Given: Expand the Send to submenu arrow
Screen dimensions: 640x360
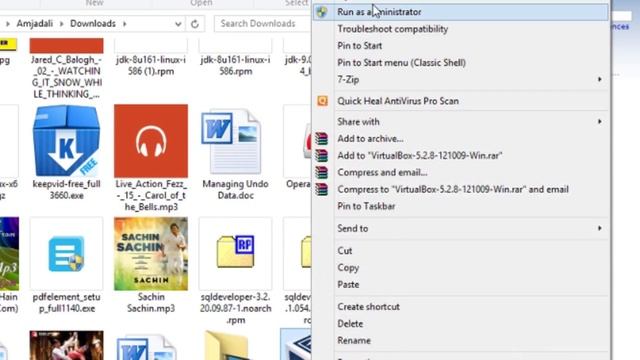Looking at the screenshot, I should [x=600, y=228].
